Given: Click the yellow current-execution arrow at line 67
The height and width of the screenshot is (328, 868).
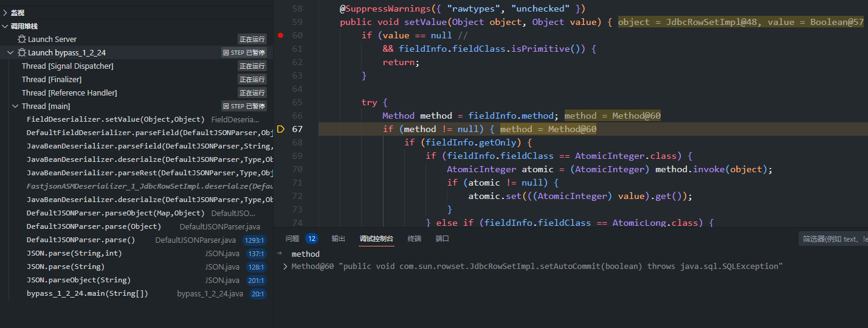Looking at the screenshot, I should (281, 129).
